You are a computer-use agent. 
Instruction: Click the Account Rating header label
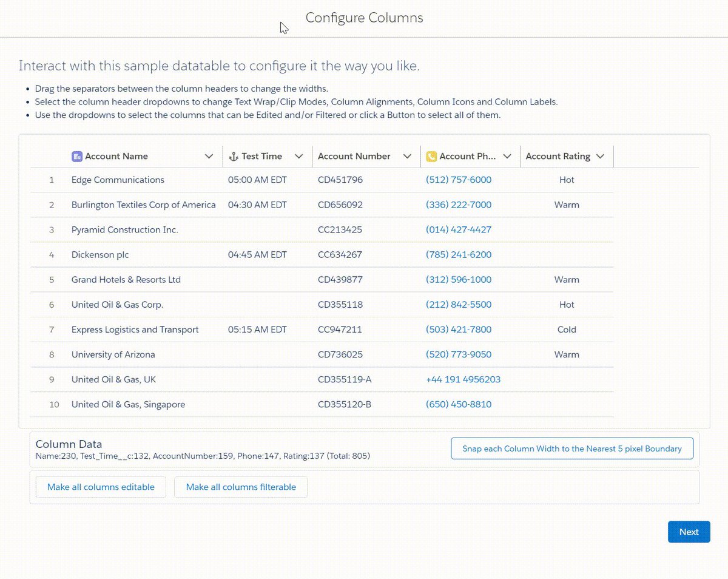click(558, 157)
